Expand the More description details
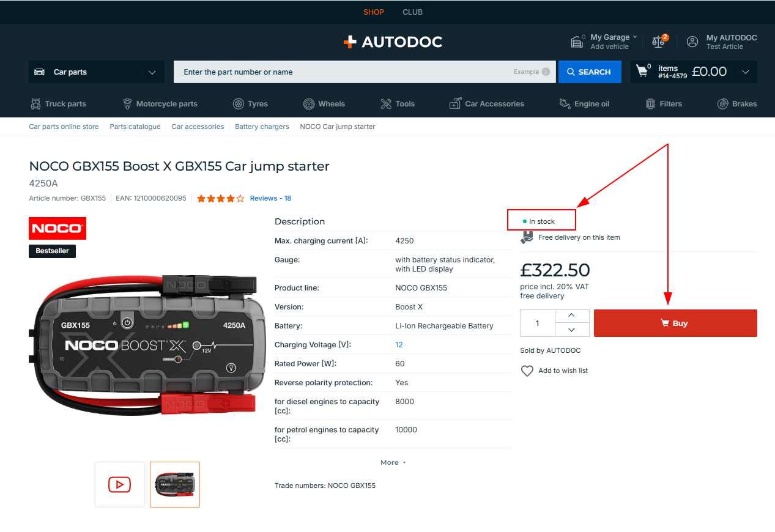775x532 pixels. tap(393, 462)
